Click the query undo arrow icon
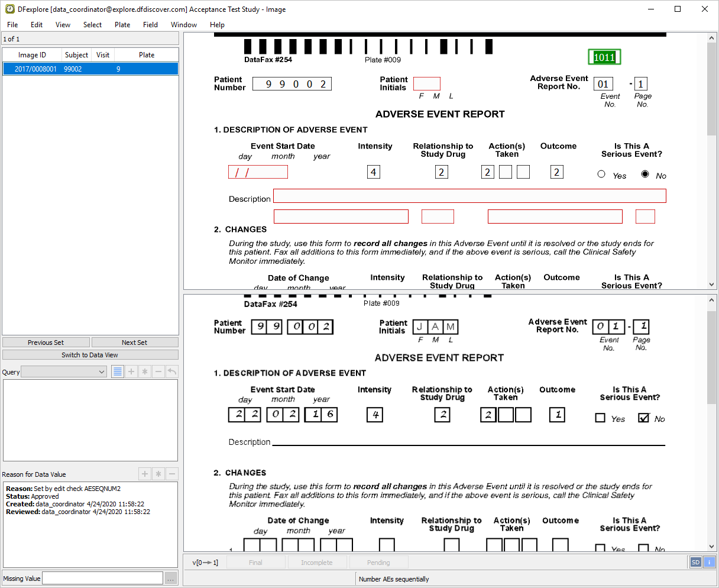Screen dimensions: 719x588 [171, 371]
